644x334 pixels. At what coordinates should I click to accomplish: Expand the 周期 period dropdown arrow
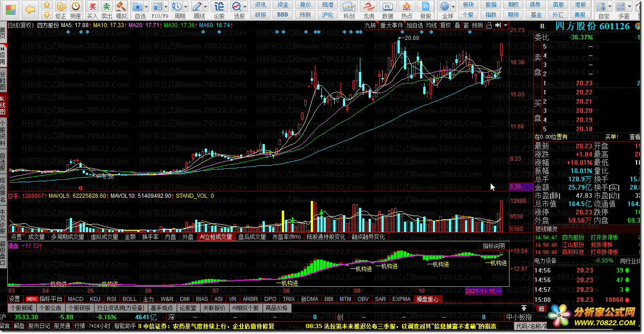coord(186,7)
